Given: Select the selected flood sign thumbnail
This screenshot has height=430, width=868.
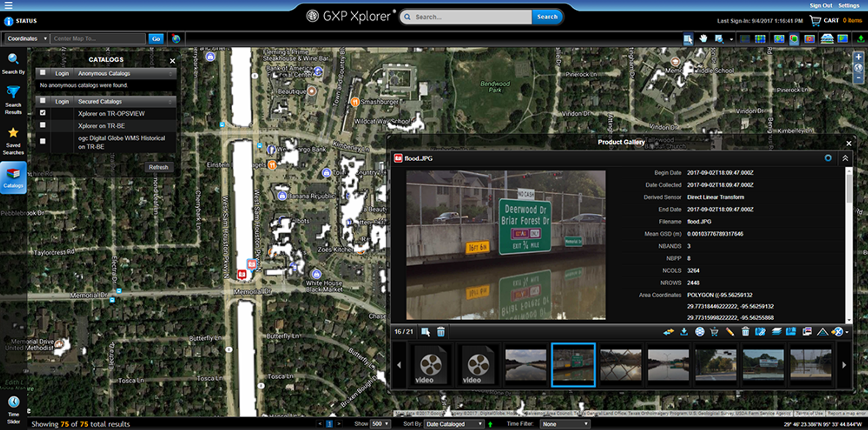Looking at the screenshot, I should [573, 365].
